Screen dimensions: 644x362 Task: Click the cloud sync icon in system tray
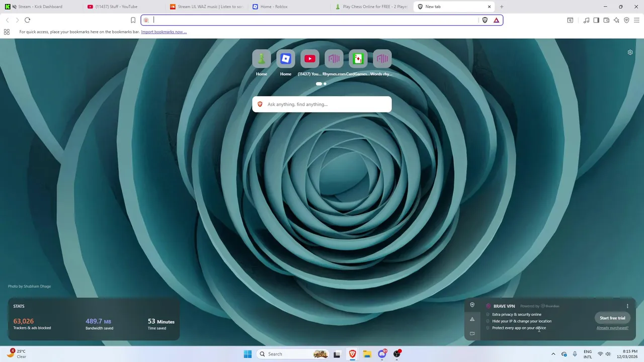(x=564, y=354)
